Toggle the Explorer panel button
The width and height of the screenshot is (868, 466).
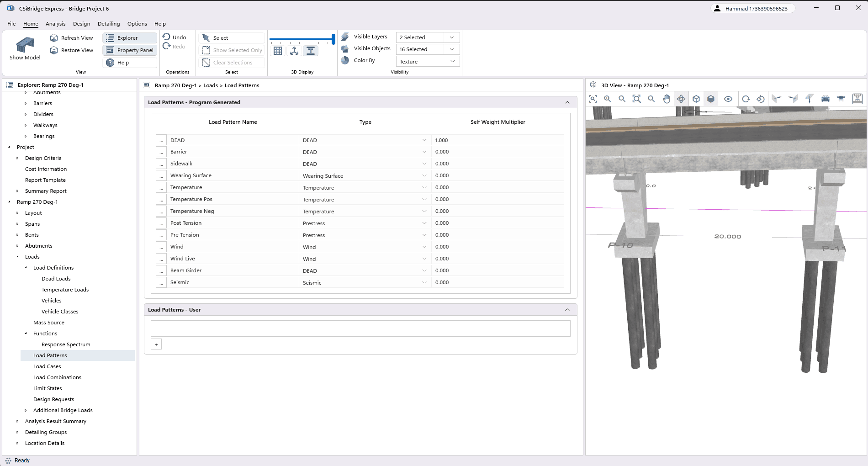point(130,38)
